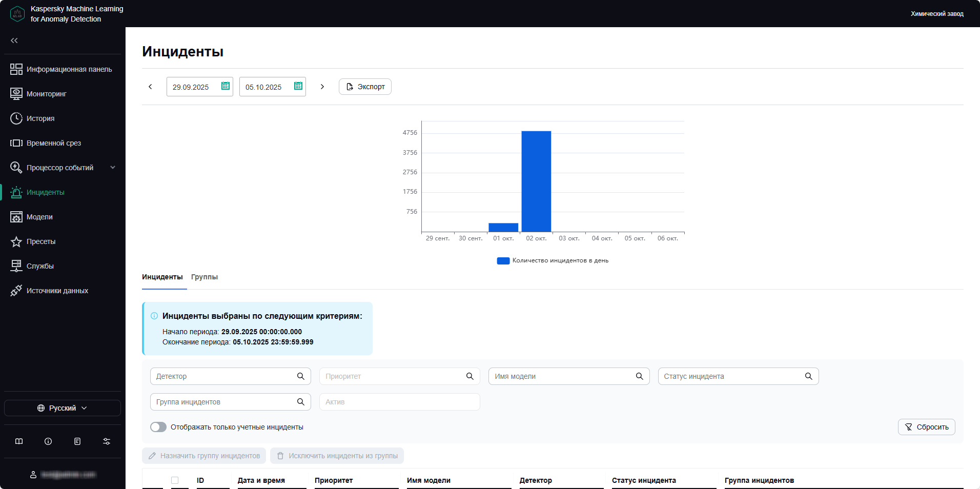Viewport: 980px width, 489px height.
Task: Select the Инциденты tab
Action: [x=162, y=277]
